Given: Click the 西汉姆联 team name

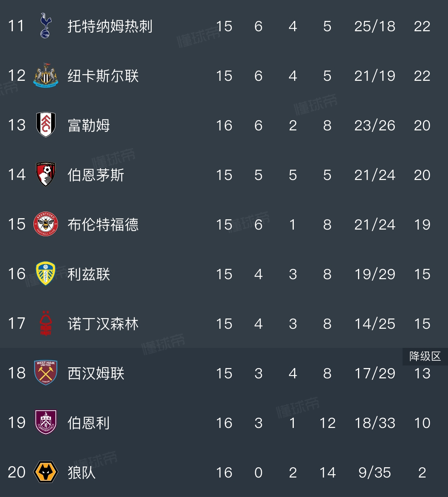Looking at the screenshot, I should pos(96,374).
